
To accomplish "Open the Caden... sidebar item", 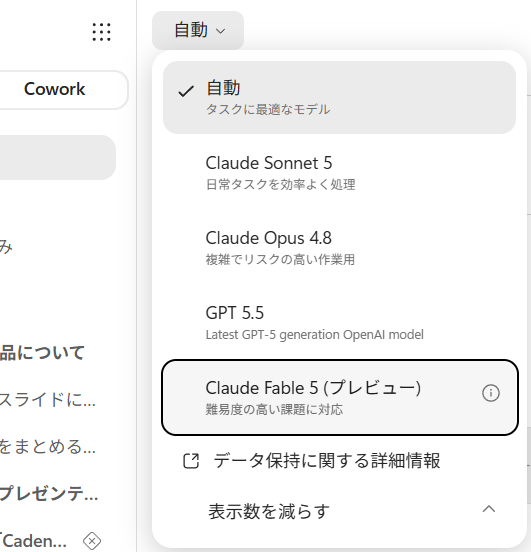I will [34, 541].
